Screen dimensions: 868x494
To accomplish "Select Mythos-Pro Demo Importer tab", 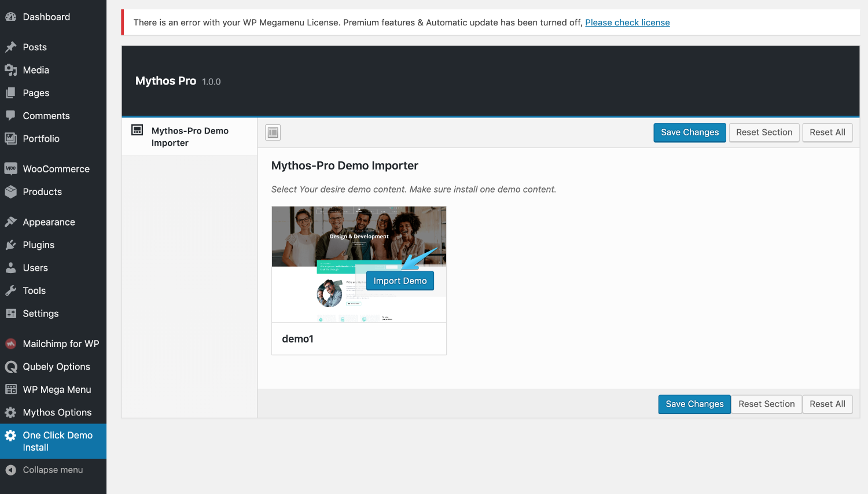I will [190, 137].
